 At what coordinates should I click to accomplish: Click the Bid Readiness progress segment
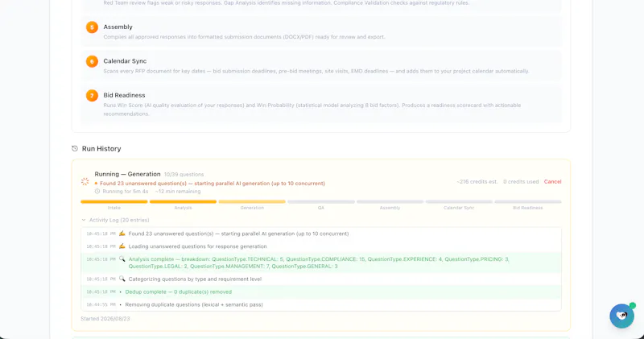coord(528,202)
